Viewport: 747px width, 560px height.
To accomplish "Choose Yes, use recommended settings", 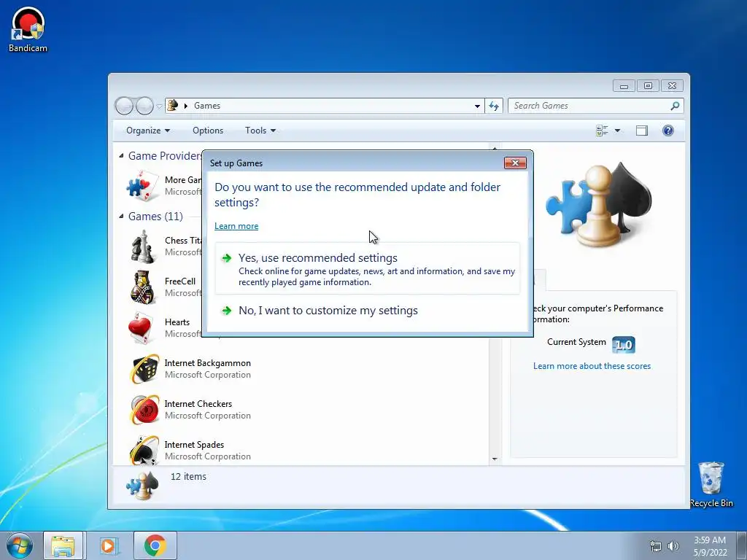I will click(x=368, y=269).
